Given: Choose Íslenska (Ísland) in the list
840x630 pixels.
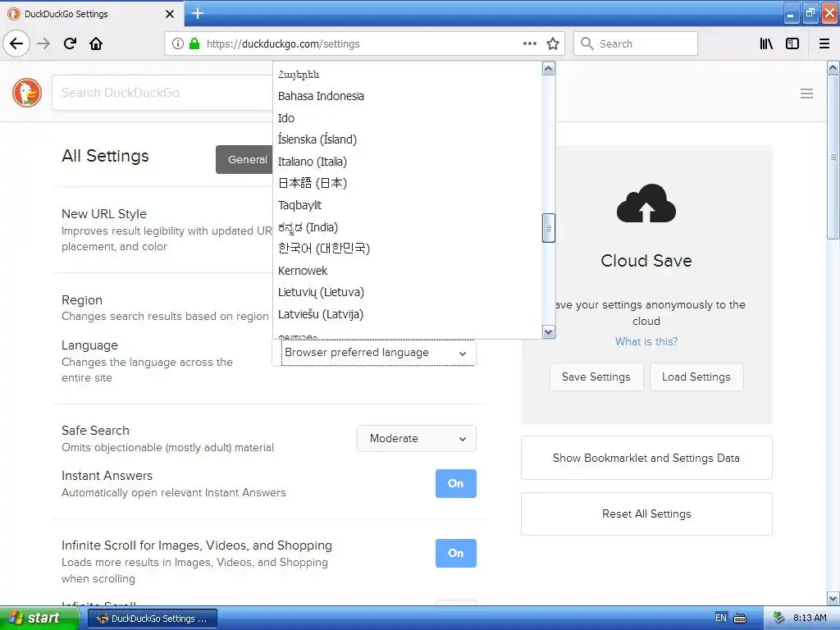Looking at the screenshot, I should click(x=407, y=139).
